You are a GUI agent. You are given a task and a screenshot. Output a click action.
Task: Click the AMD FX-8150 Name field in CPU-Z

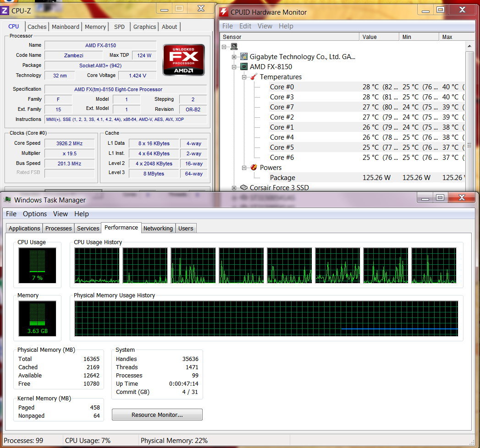point(100,45)
